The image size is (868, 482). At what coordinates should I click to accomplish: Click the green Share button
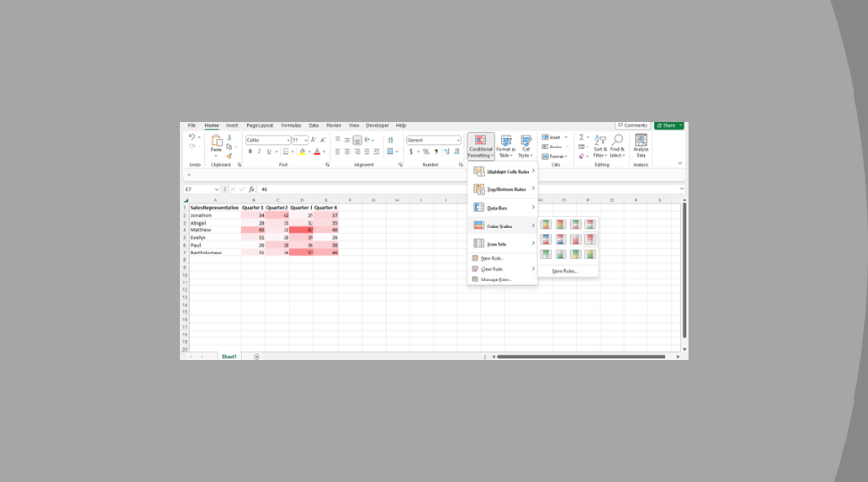tap(668, 125)
